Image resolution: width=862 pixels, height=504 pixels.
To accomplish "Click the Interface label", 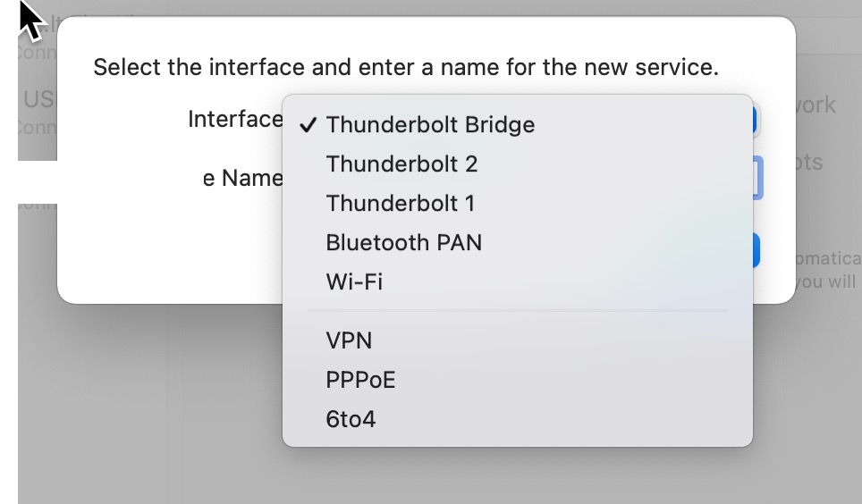I will click(234, 120).
